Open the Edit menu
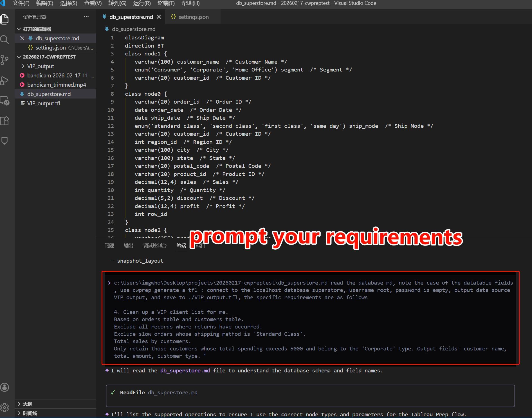 45,3
